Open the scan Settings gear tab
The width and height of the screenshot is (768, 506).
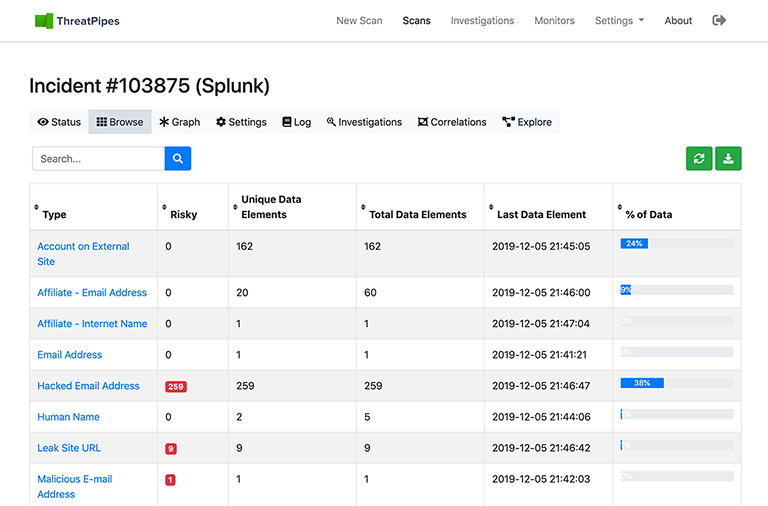[x=241, y=122]
